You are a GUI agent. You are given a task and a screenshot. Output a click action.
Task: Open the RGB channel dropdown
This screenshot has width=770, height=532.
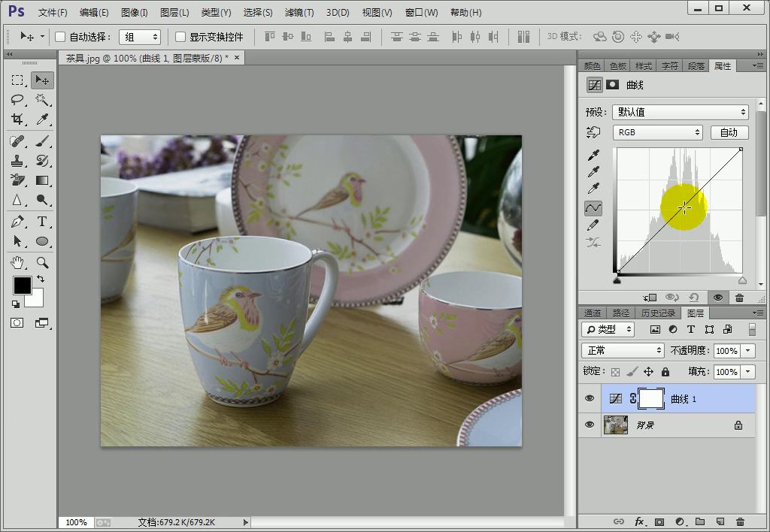[657, 132]
